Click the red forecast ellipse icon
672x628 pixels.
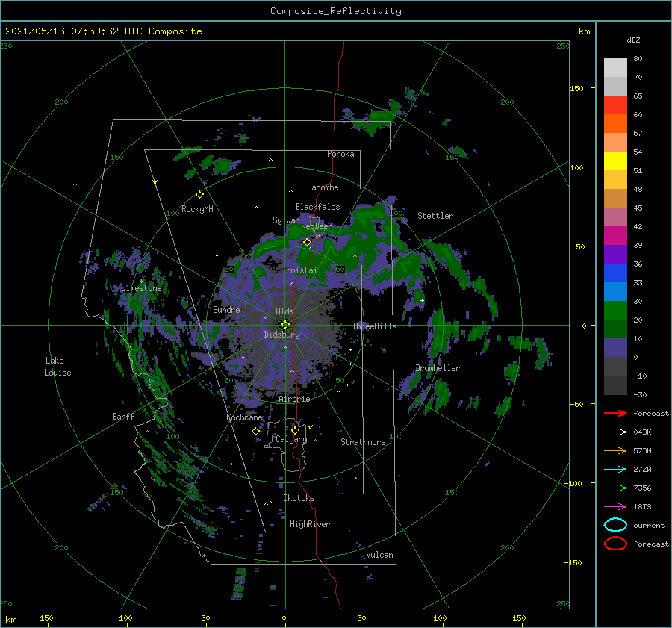coord(615,544)
